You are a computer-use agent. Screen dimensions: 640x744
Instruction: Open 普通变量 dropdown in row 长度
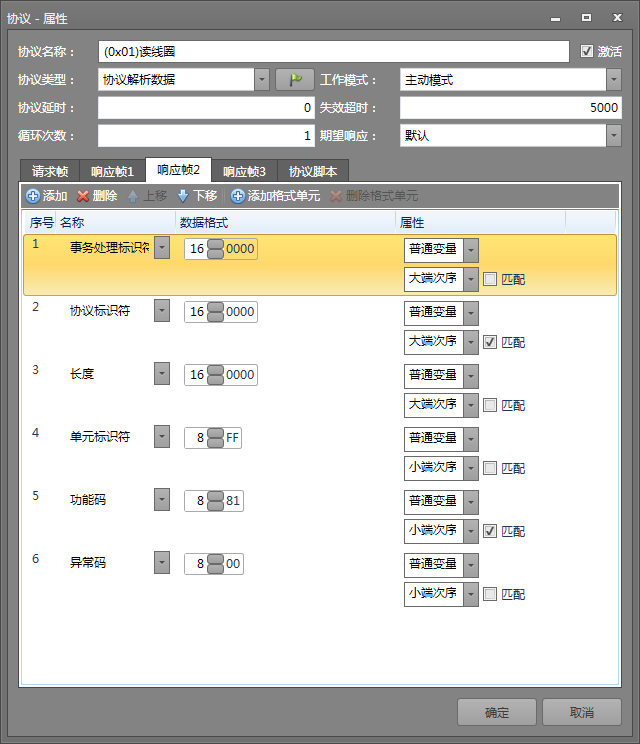pyautogui.click(x=471, y=376)
